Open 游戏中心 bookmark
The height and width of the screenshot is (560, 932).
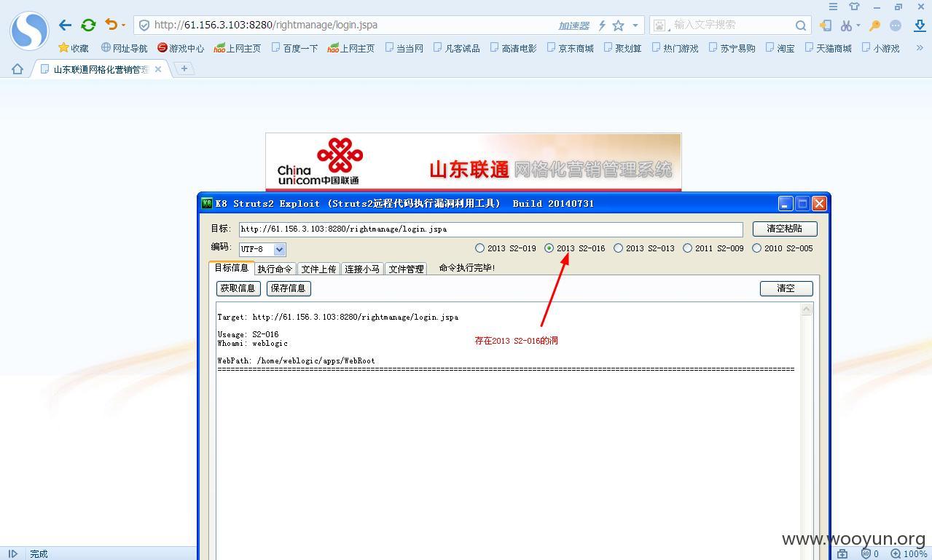[x=181, y=48]
